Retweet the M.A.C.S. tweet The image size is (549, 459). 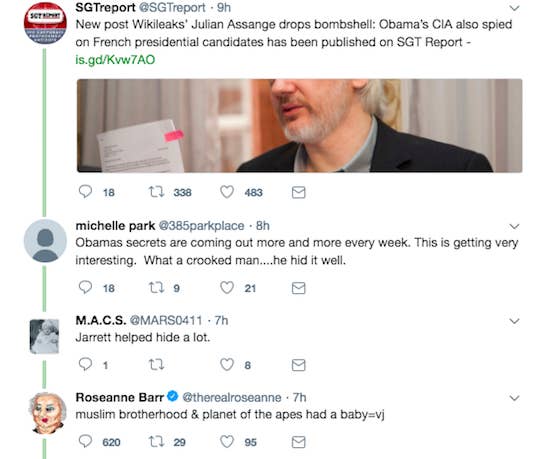pyautogui.click(x=156, y=365)
